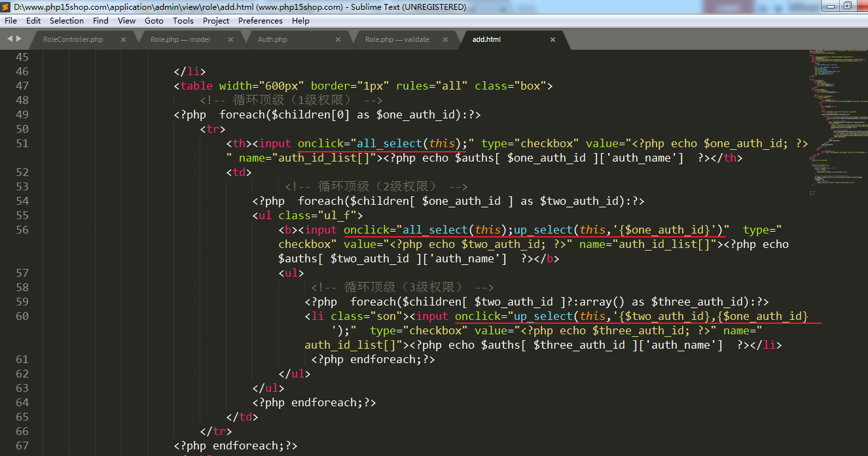Close the RoleController.php tab
This screenshot has height=456, width=868.
click(x=123, y=40)
